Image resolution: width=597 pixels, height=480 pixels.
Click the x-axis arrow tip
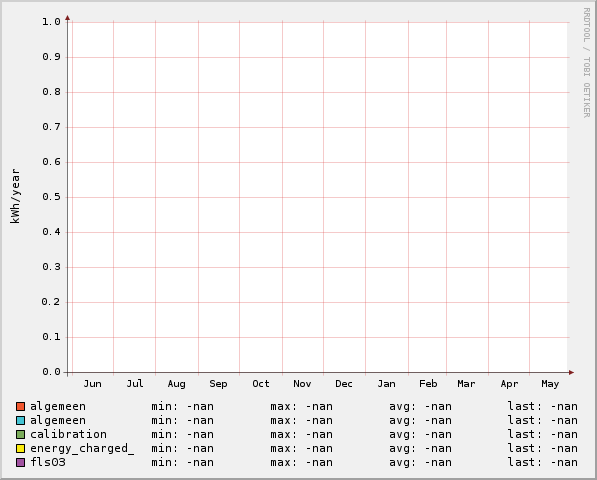click(571, 372)
